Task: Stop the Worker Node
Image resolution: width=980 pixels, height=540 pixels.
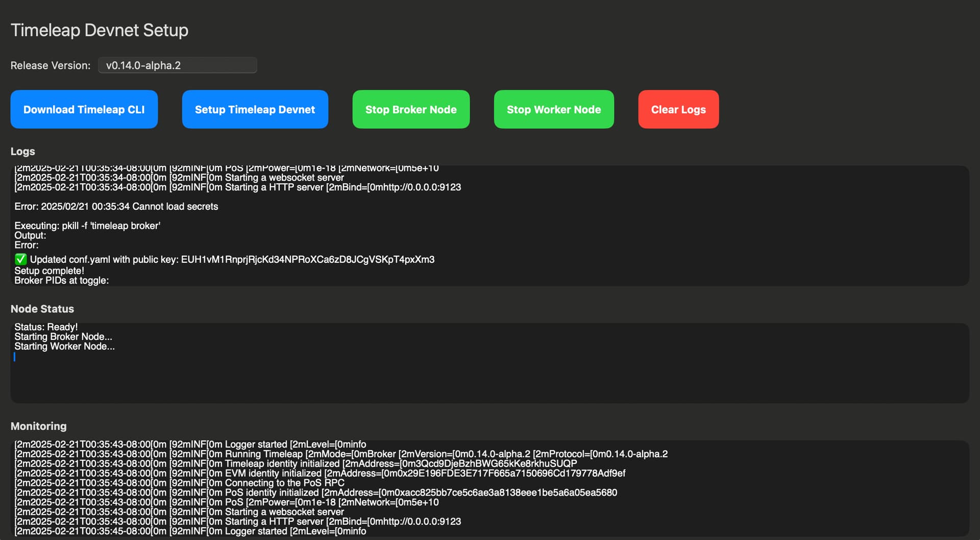Action: (554, 109)
